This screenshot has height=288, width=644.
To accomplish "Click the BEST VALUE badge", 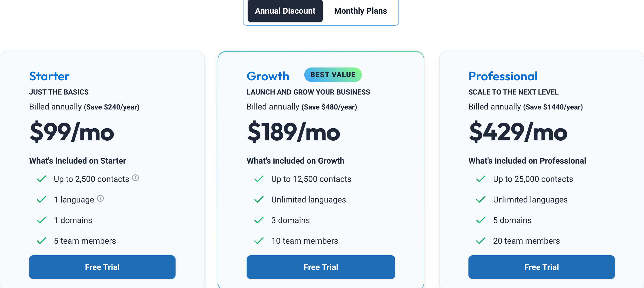I will tap(333, 75).
